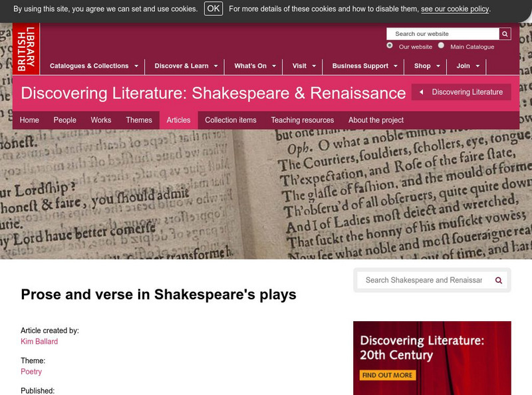Open the Poetry theme link
This screenshot has width=532, height=395.
[31, 372]
